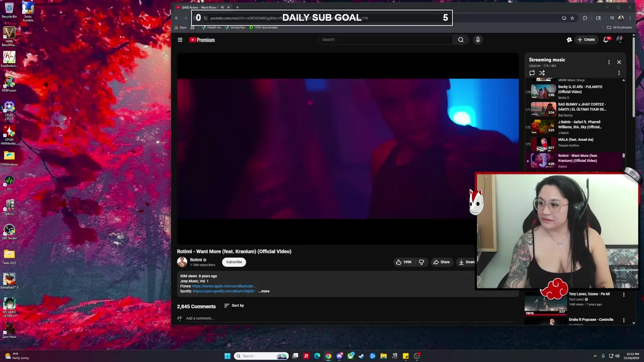Share the video
The height and width of the screenshot is (362, 644).
point(441,262)
